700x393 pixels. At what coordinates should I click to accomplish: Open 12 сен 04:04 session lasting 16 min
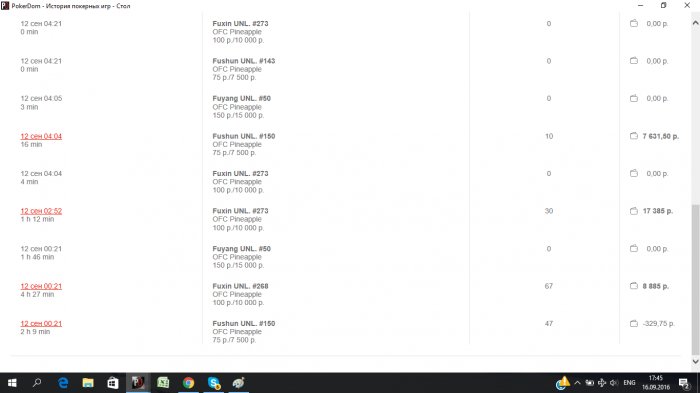coord(41,136)
